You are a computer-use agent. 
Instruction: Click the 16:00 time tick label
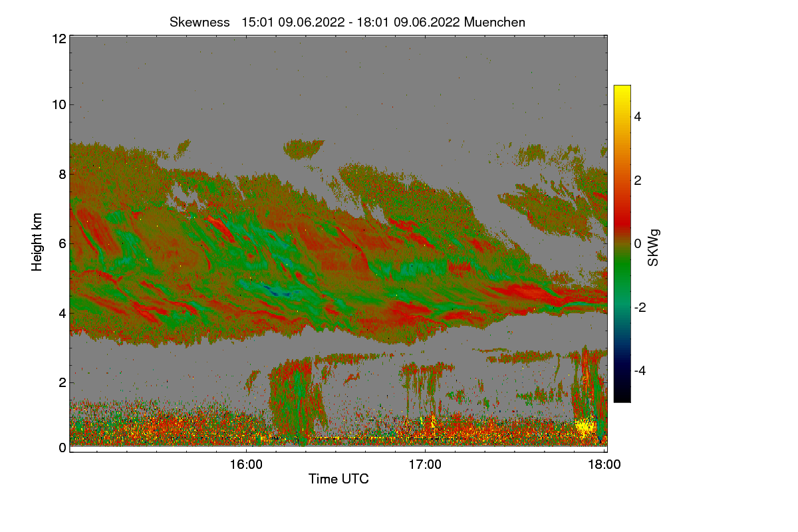[x=246, y=465]
